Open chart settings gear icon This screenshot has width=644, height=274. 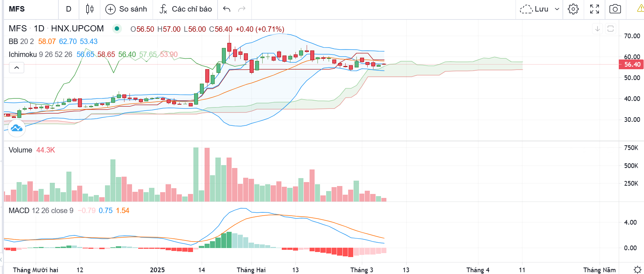pos(573,9)
